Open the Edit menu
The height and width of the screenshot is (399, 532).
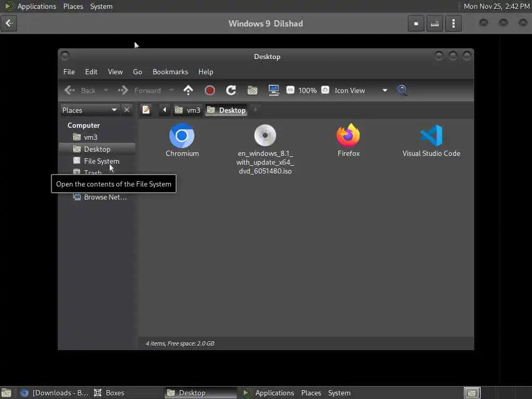91,72
